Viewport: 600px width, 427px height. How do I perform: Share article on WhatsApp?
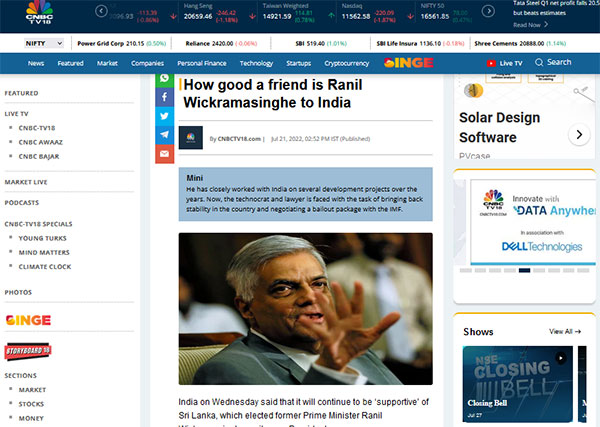165,79
